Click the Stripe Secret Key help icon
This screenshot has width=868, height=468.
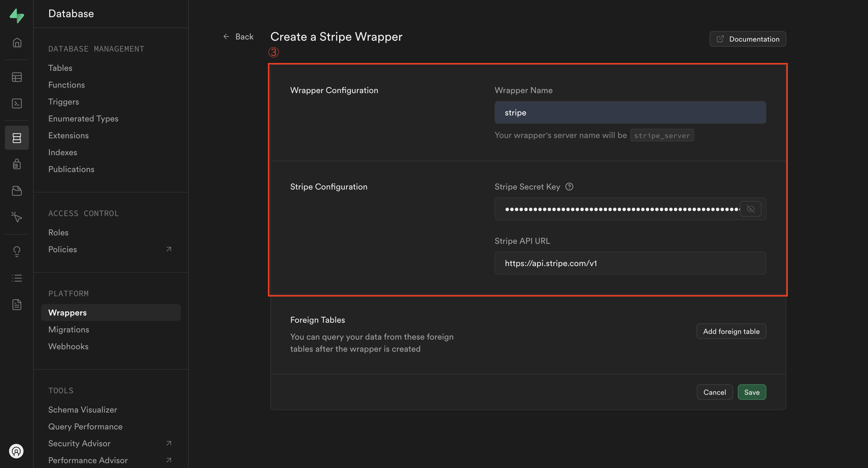(x=569, y=187)
